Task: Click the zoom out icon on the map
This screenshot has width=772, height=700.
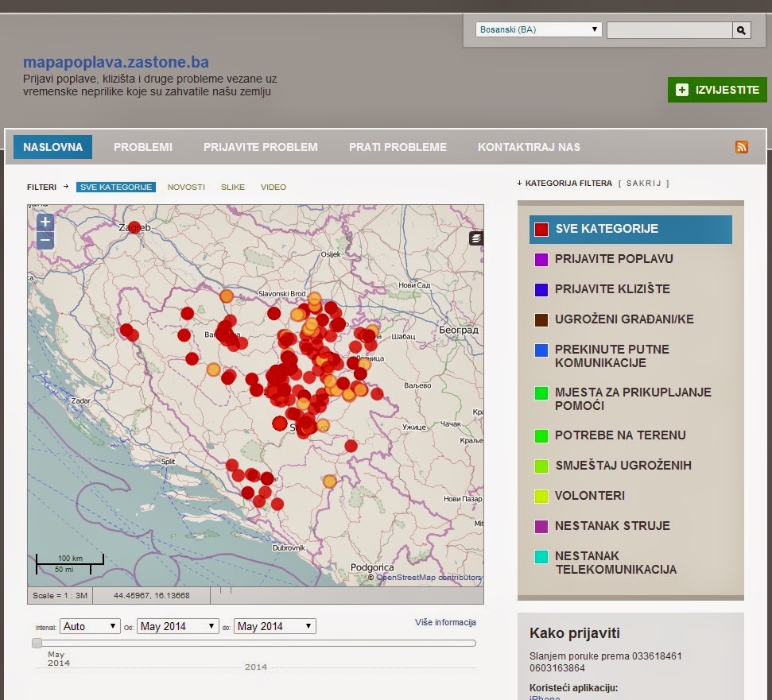Action: pos(45,239)
